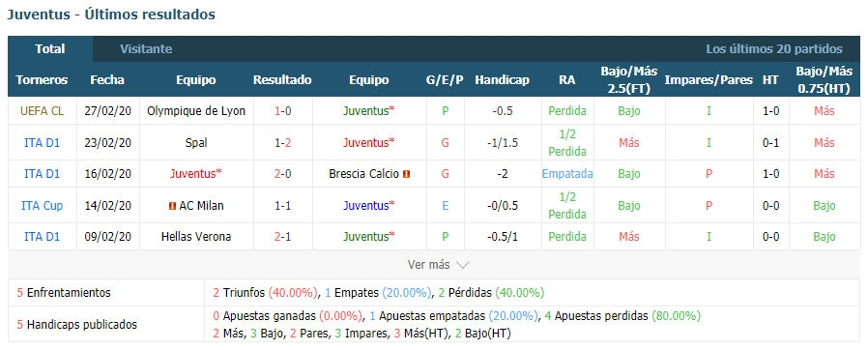Click the Ver más chevron arrow

[462, 265]
